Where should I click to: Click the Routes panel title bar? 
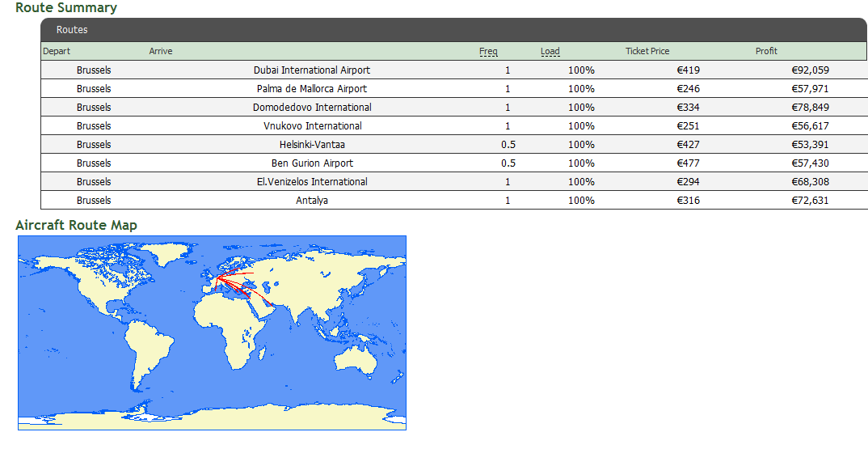[x=454, y=30]
